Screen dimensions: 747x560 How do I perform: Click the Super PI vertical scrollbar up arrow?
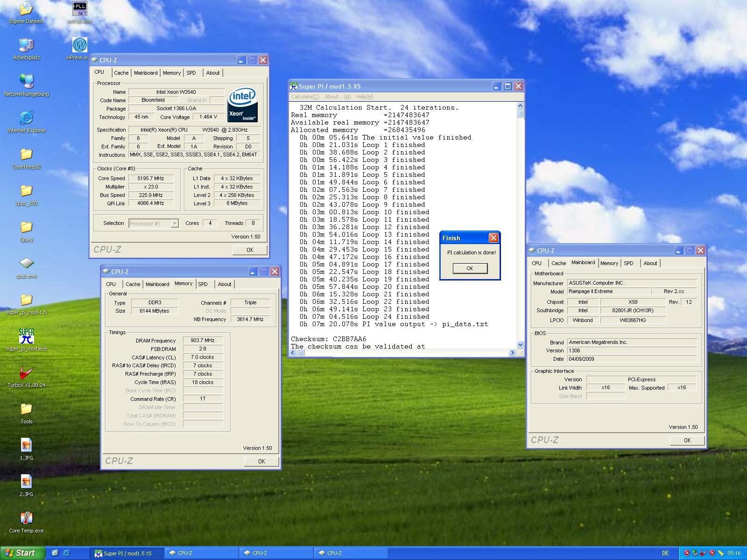click(x=521, y=106)
